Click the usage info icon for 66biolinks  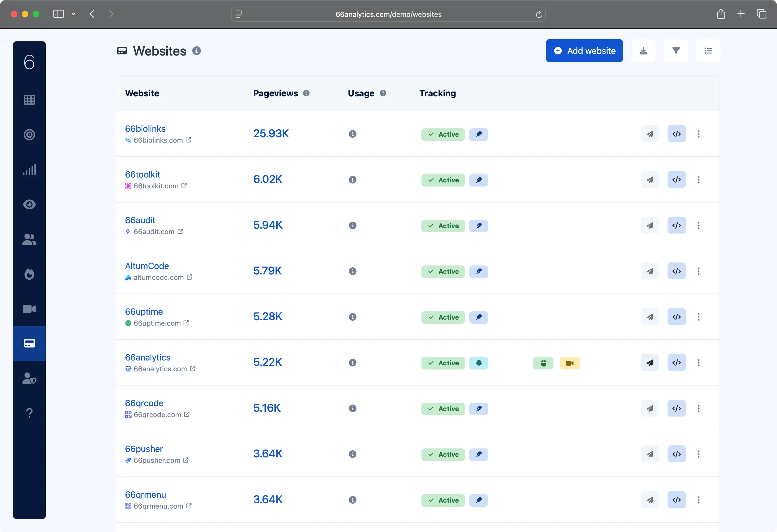pos(353,134)
